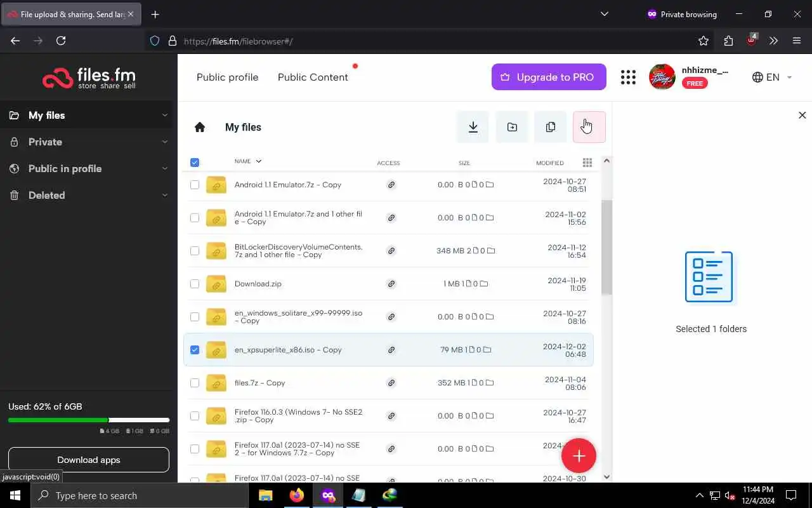Click the files.fm logo
The image size is (812, 508).
point(89,77)
